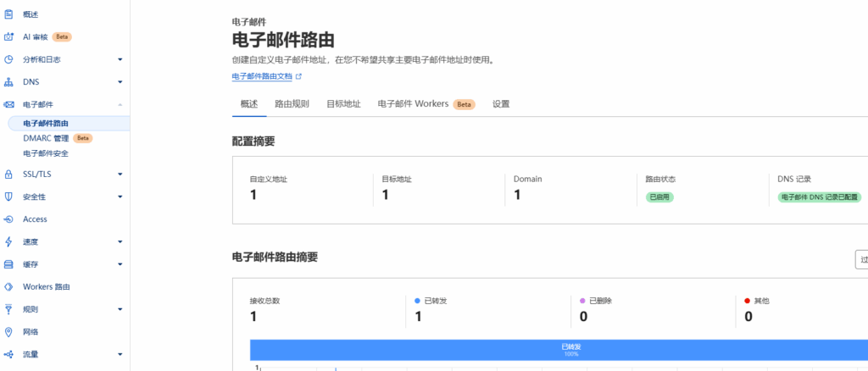The width and height of the screenshot is (868, 371).
Task: Switch to the 路由规则 tab
Action: (292, 103)
